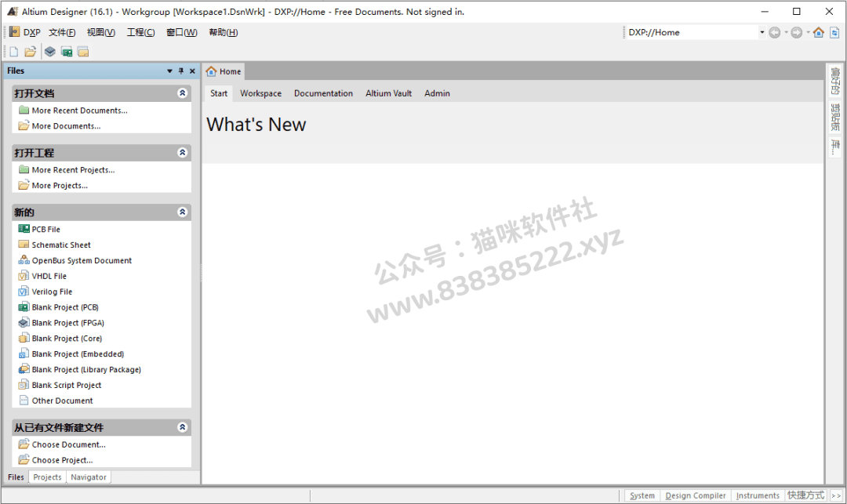
Task: Open More Recent Documents link
Action: point(79,110)
